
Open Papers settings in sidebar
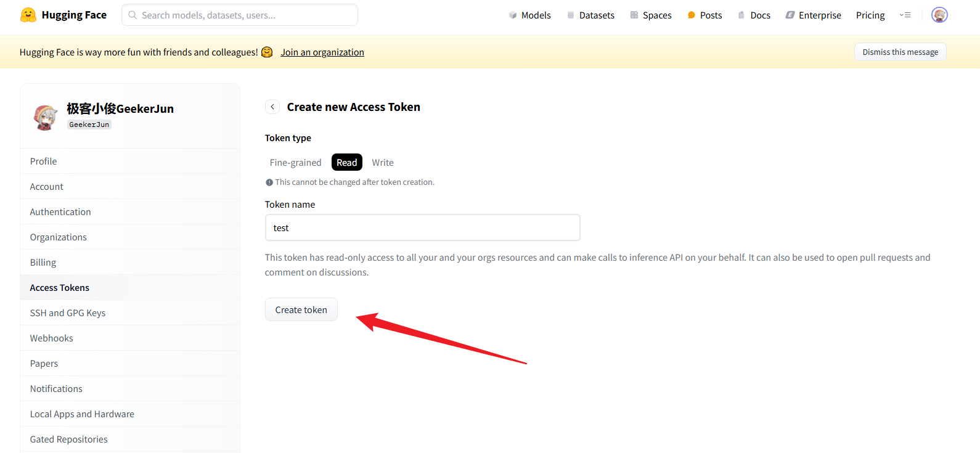tap(130, 363)
